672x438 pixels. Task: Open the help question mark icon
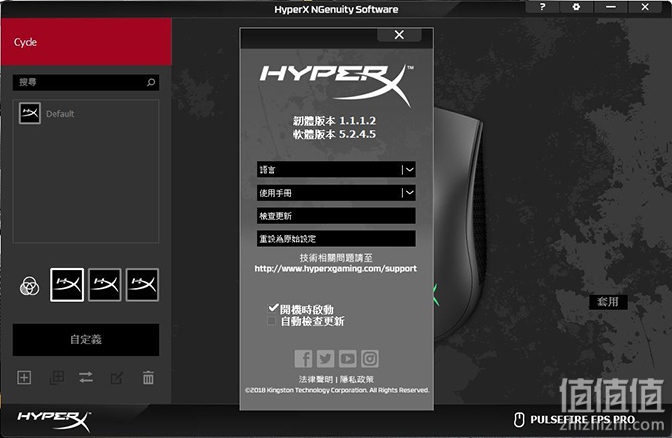[543, 7]
